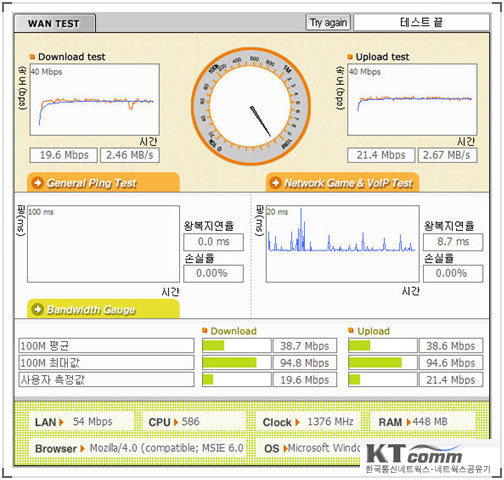Click the OS Microsoft Windows info field
The height and width of the screenshot is (480, 504).
click(308, 448)
